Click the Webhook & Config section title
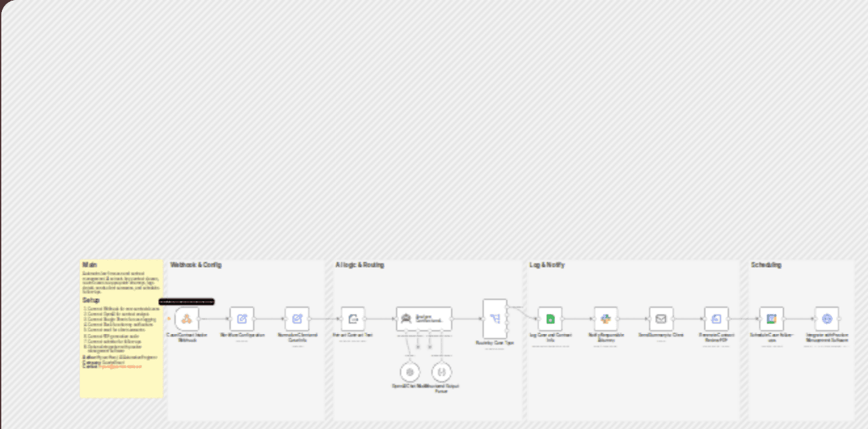This screenshot has width=868, height=429. point(196,265)
